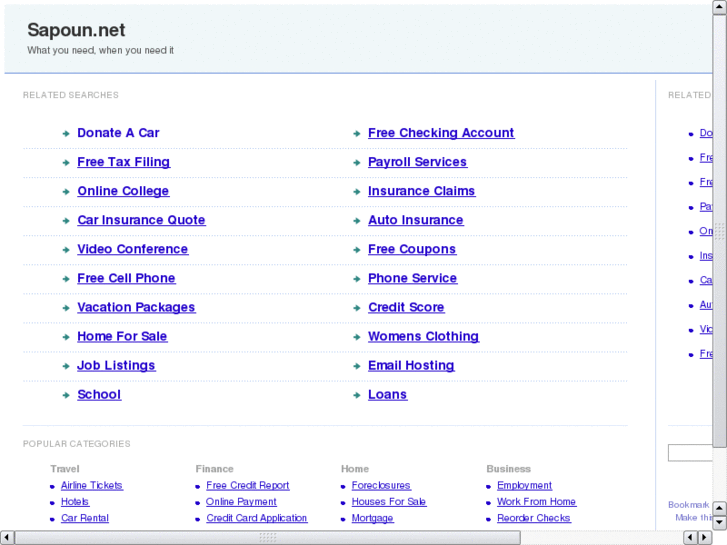Click the green arrow beside Donate A Car
The image size is (727, 545).
(66, 134)
